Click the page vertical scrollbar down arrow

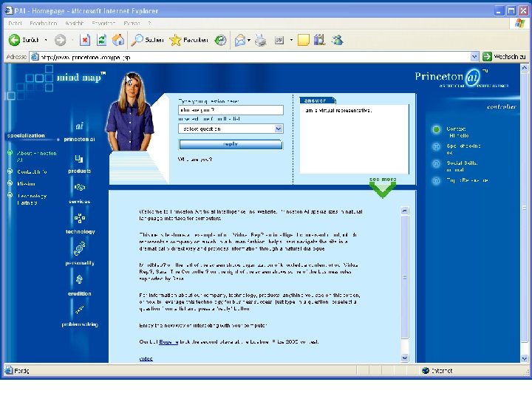(x=524, y=358)
